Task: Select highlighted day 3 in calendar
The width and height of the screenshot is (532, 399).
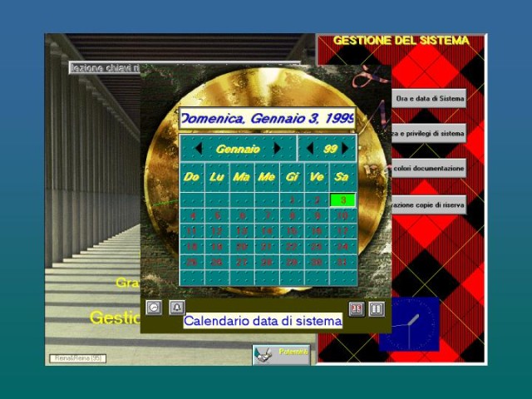Action: [x=342, y=199]
